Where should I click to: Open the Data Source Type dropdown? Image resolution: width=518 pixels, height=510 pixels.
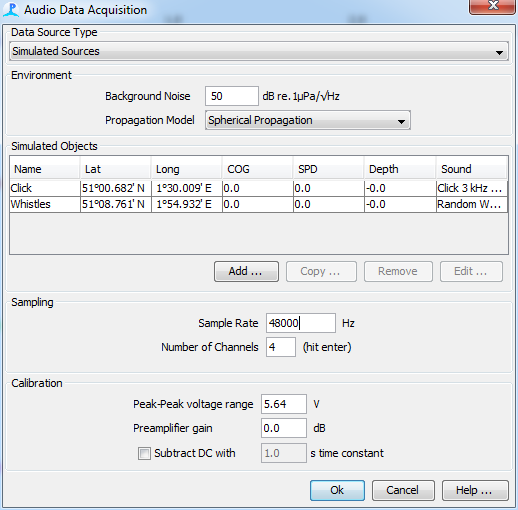point(259,51)
